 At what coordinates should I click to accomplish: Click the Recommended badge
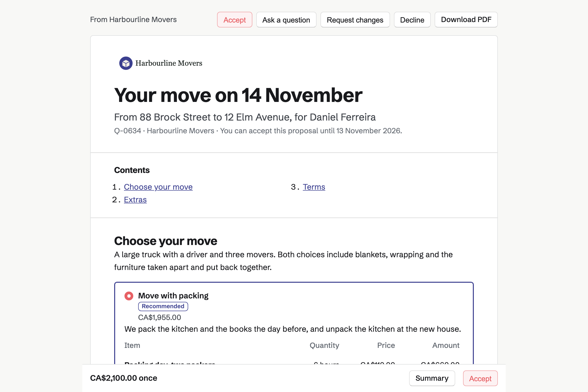(163, 306)
